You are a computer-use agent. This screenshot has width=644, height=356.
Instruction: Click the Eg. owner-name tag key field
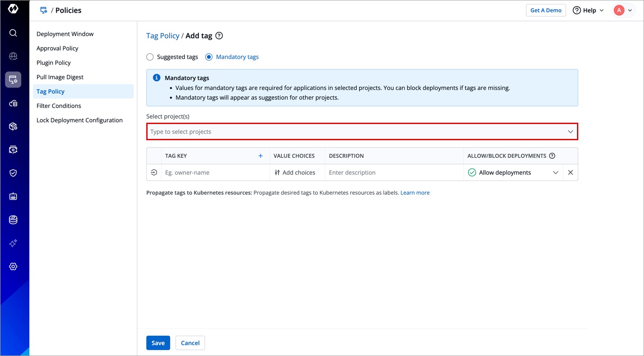[x=215, y=173]
